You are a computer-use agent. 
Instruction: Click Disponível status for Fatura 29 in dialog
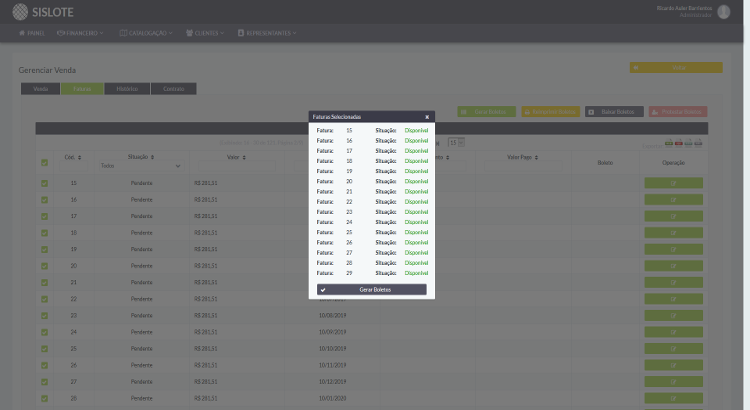pos(416,273)
